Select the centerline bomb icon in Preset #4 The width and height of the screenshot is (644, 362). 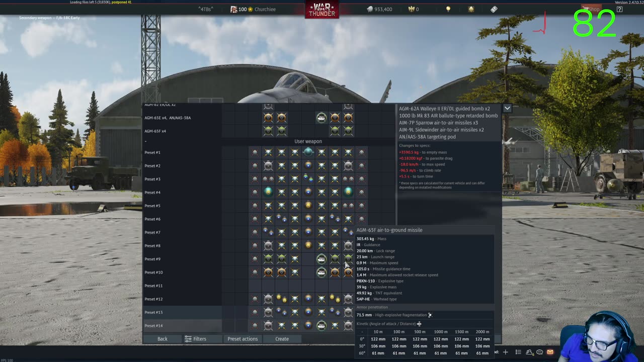[308, 192]
